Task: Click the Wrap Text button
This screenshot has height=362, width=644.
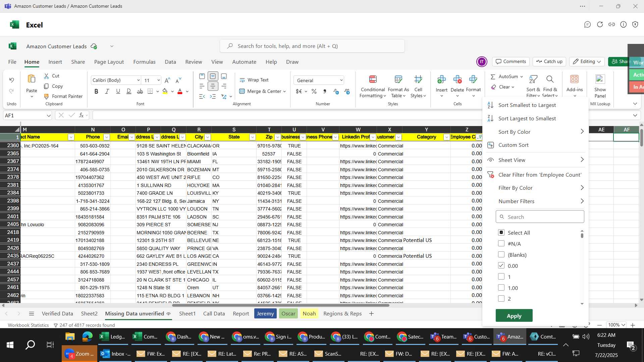Action: click(254, 80)
